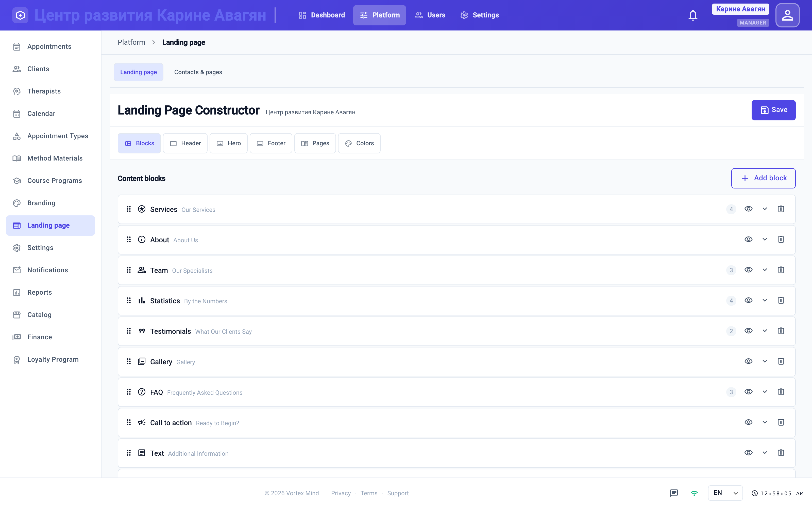This screenshot has width=812, height=508.
Task: Toggle visibility of the Text block
Action: click(748, 453)
